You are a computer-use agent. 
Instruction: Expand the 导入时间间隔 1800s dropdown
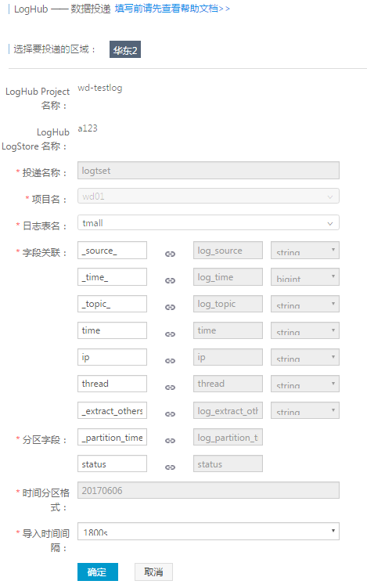(x=208, y=532)
